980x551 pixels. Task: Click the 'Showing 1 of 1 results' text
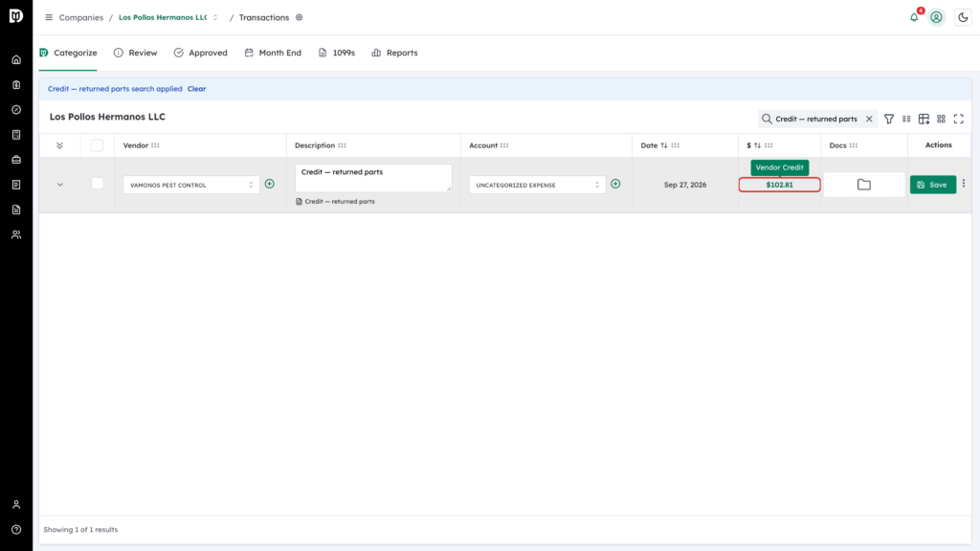(80, 530)
